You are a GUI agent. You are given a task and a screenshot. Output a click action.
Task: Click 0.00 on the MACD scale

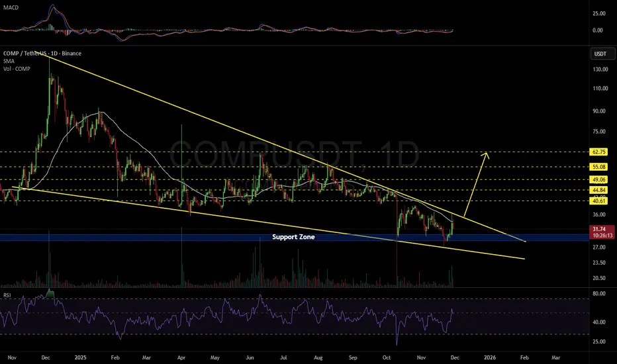tap(598, 30)
